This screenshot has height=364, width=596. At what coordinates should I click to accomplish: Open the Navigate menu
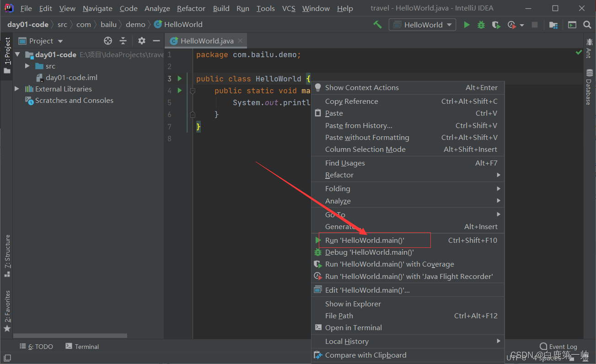(97, 8)
